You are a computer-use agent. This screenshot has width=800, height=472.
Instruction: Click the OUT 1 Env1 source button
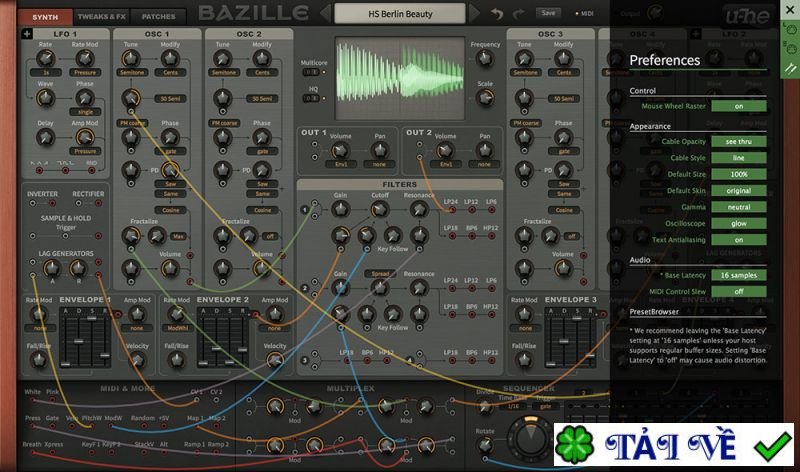[341, 164]
